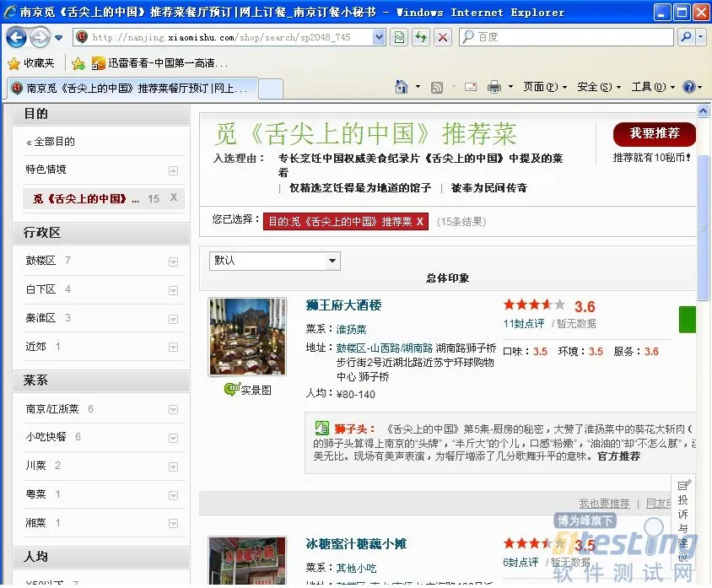Viewport: 712px width, 588px height.
Task: Select the 南京觅《舌尖上的中国》 browser tab
Action: [x=132, y=88]
